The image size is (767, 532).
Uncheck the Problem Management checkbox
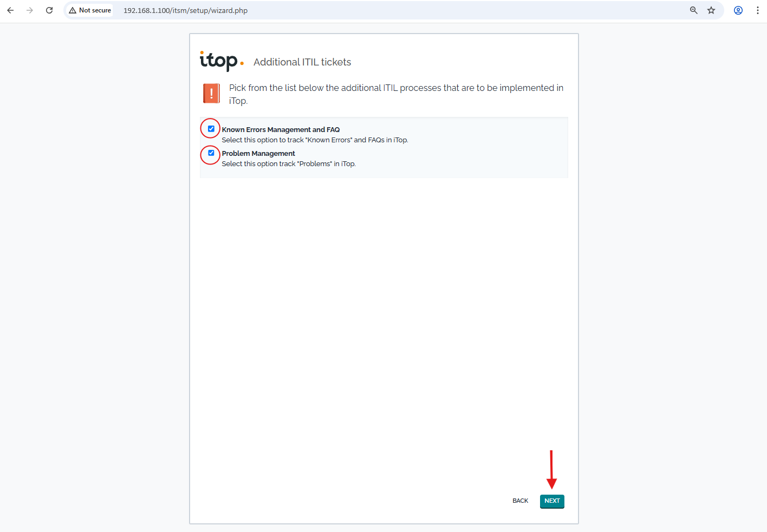(x=211, y=153)
